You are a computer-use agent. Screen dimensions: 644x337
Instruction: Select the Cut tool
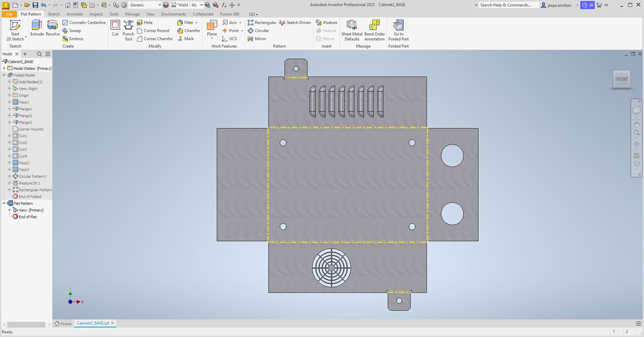(x=115, y=28)
